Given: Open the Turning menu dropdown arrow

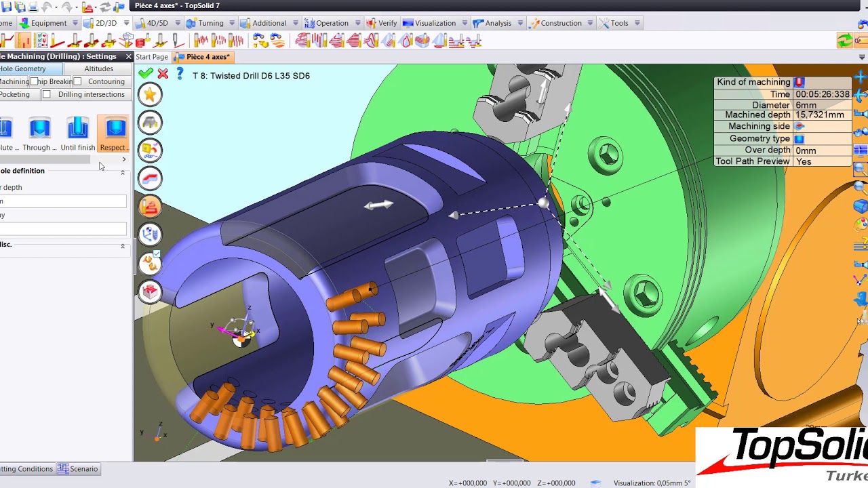Looking at the screenshot, I should tap(232, 23).
